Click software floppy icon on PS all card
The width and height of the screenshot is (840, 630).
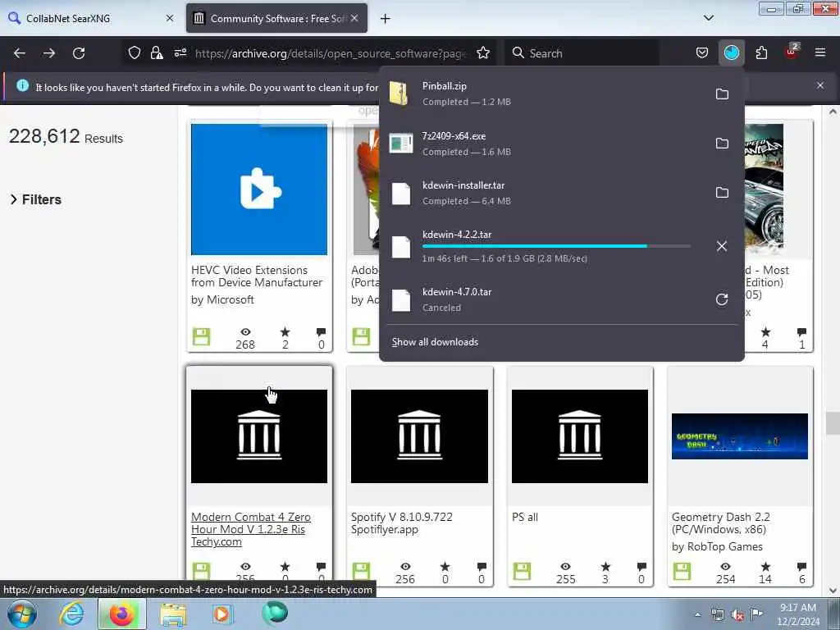[x=522, y=571]
